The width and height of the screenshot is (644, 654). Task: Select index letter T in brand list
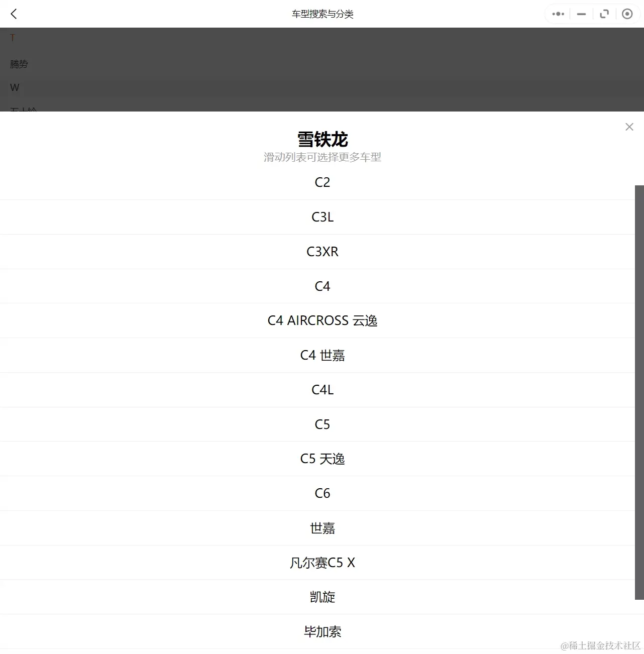pyautogui.click(x=12, y=37)
